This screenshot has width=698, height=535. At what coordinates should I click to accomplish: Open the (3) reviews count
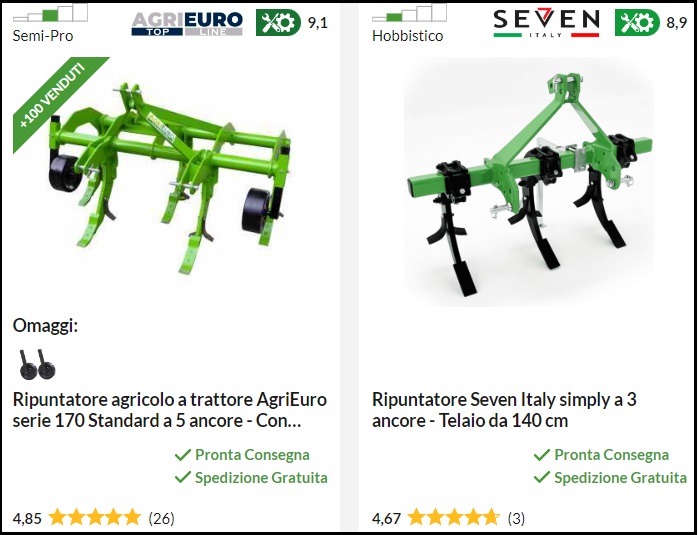coord(516,518)
